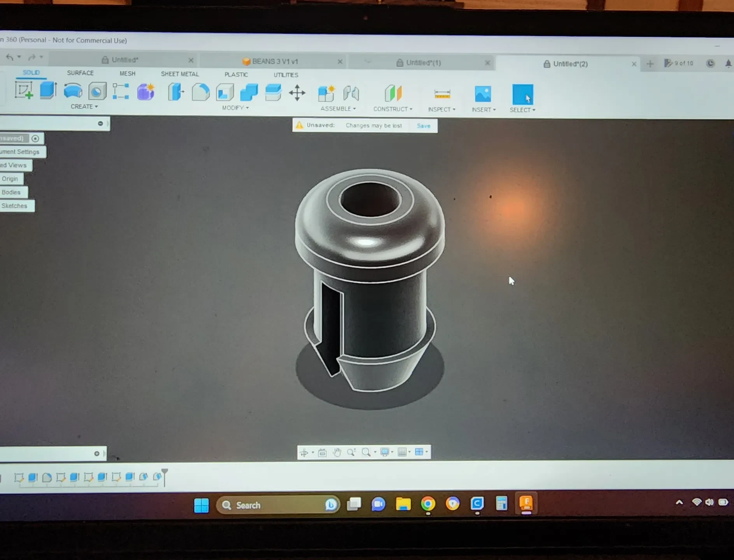Switch to the UTILITIES ribbon tab
The width and height of the screenshot is (734, 560).
[x=286, y=75]
